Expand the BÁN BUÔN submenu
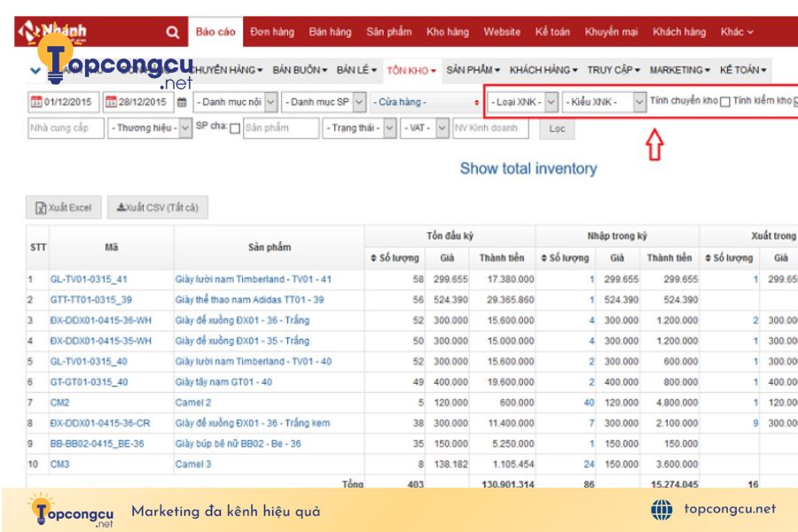The width and height of the screenshot is (798, 532). coord(300,70)
